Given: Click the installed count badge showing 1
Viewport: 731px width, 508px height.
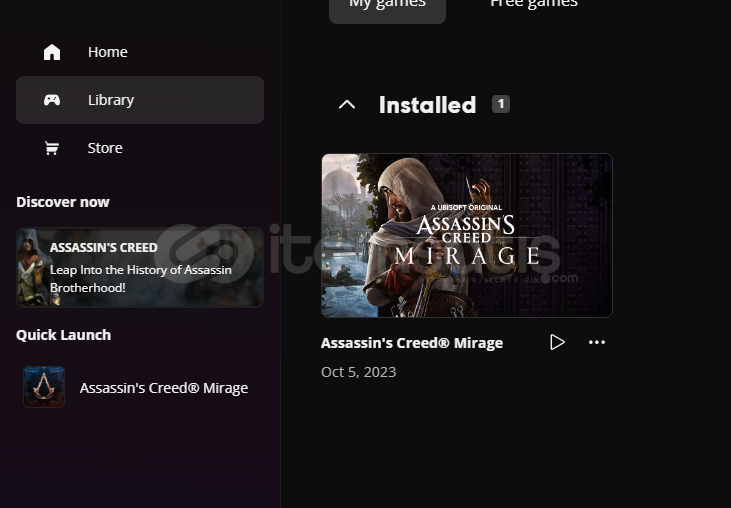Looking at the screenshot, I should [x=501, y=104].
